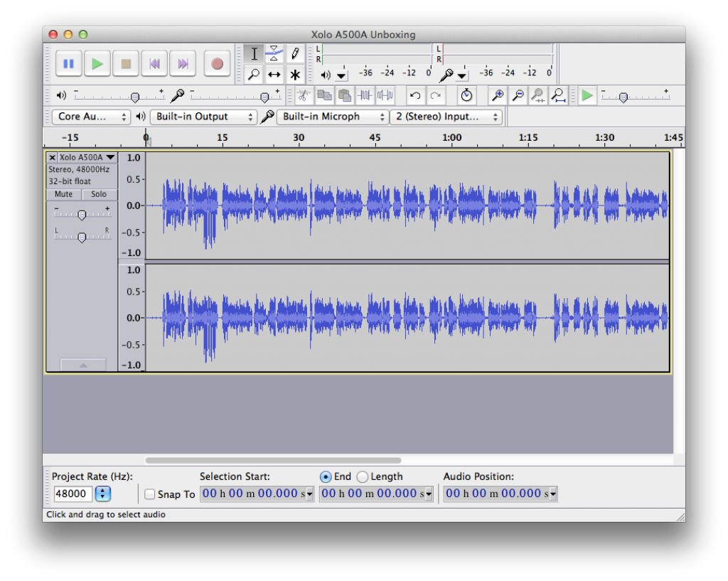Image resolution: width=728 pixels, height=581 pixels.
Task: Open the Xolo A500A track dropdown menu
Action: (87, 158)
